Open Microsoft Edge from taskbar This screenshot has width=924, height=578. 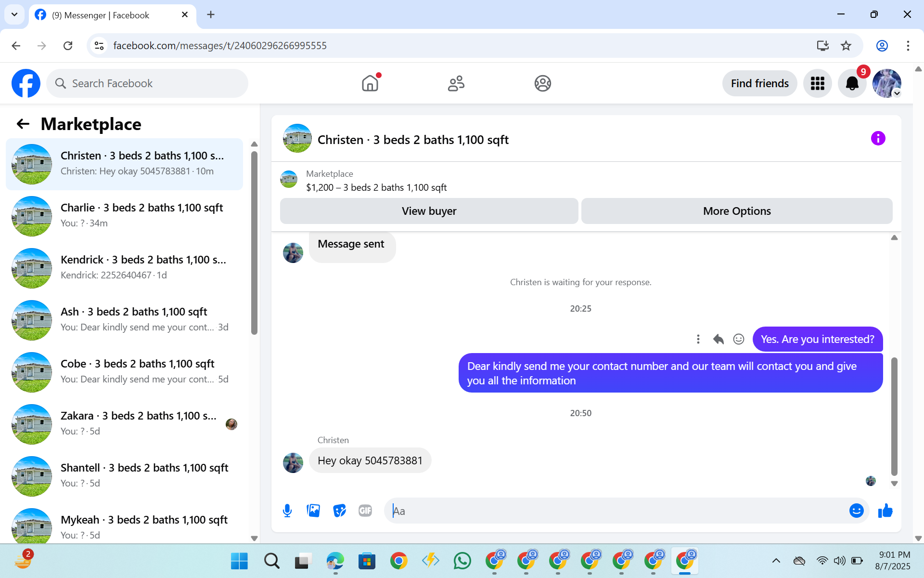tap(335, 561)
